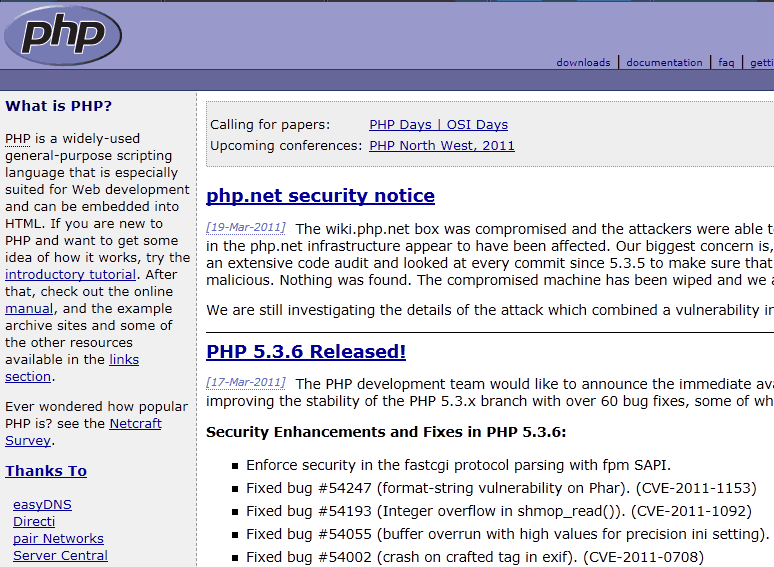Click the PHP logo icon
The width and height of the screenshot is (774, 567).
[63, 35]
